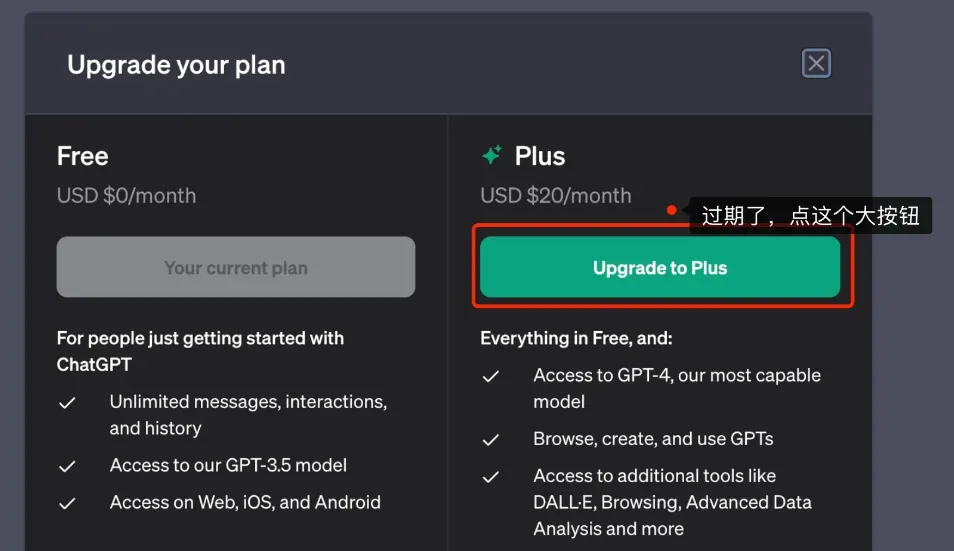Select the Free plan heading
Viewport: 954px width, 551px height.
point(83,156)
